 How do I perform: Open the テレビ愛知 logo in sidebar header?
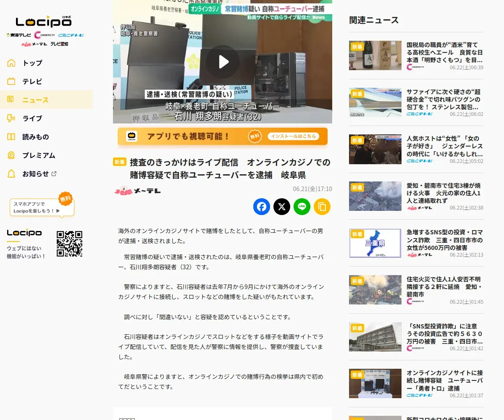click(59, 44)
